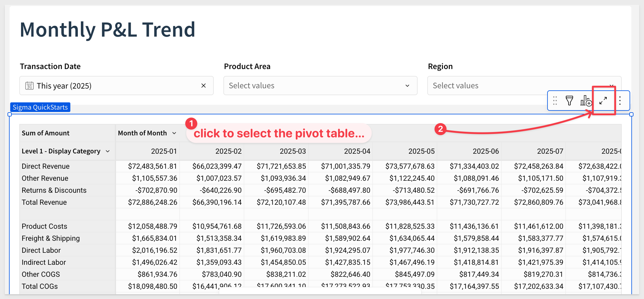
Task: Select the 2025-05 column header
Action: point(405,151)
